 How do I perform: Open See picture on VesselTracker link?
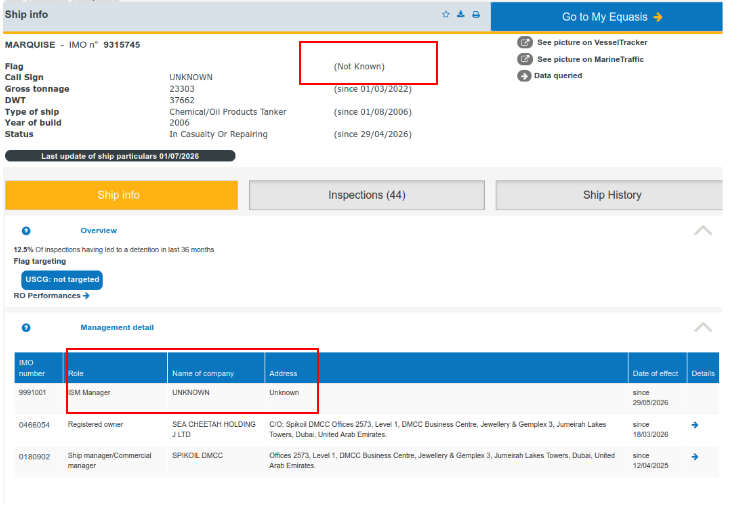tap(592, 42)
